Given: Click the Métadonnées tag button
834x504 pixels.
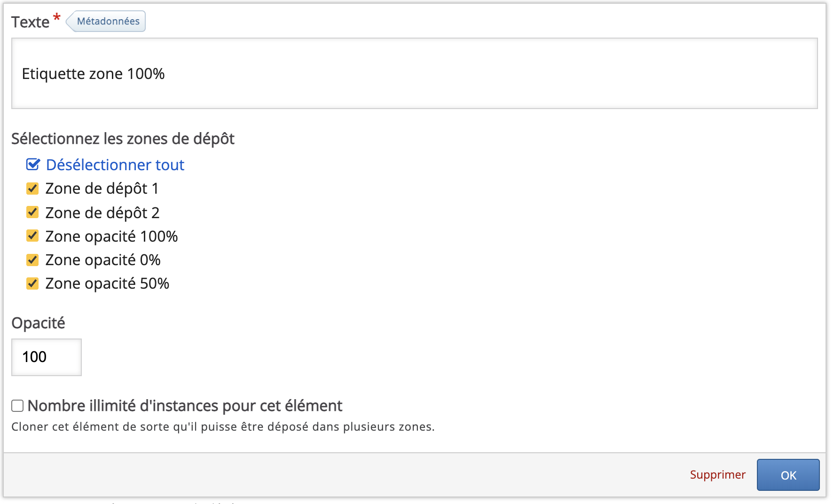Looking at the screenshot, I should coord(108,22).
